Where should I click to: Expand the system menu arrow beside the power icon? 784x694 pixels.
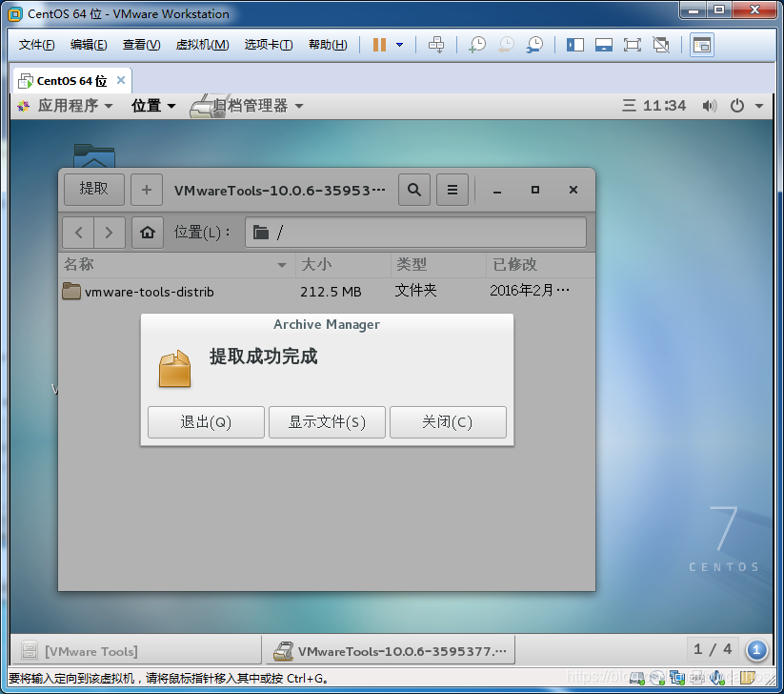click(759, 106)
